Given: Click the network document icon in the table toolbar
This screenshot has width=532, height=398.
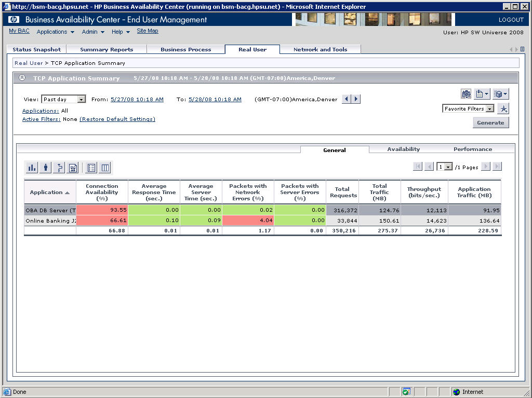Looking at the screenshot, I should pos(73,168).
